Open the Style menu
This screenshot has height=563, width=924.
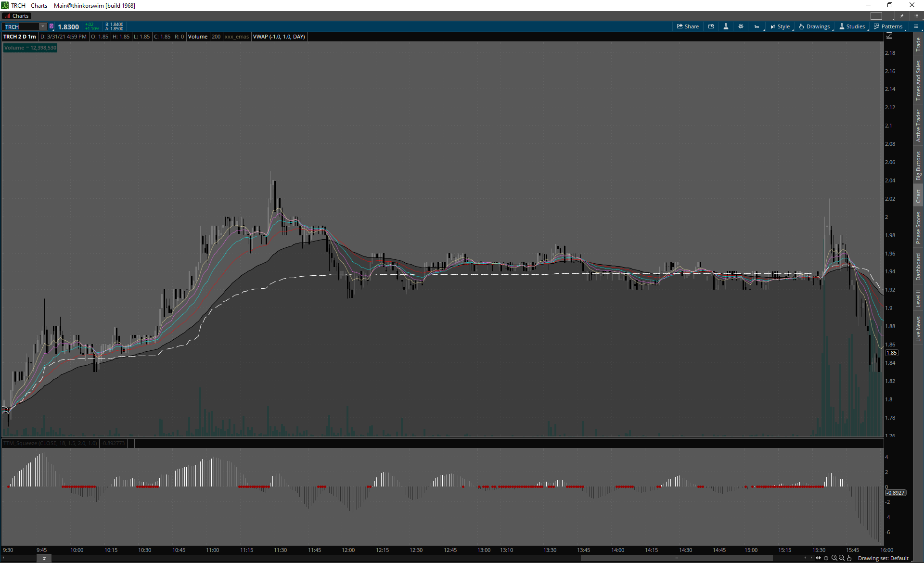tap(780, 26)
